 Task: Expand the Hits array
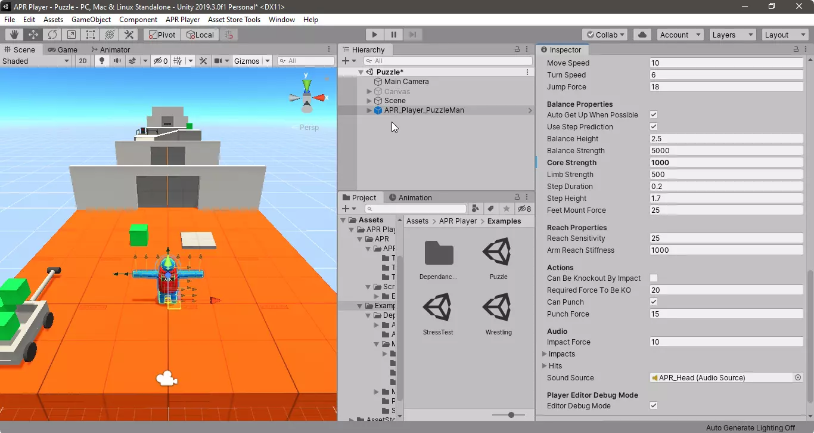tap(545, 366)
